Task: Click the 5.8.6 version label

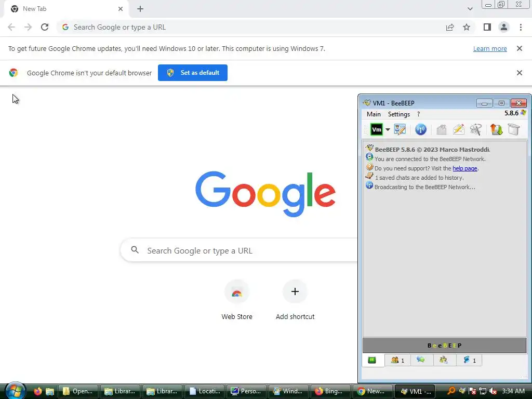Action: (x=511, y=113)
